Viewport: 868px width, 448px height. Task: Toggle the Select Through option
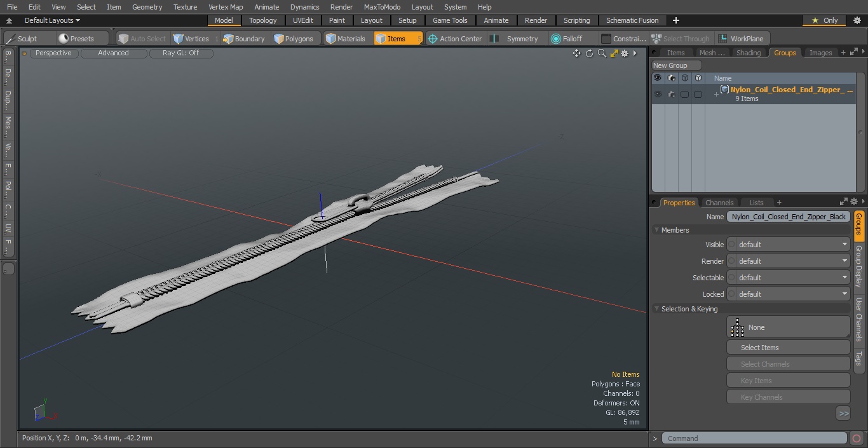[x=681, y=39]
